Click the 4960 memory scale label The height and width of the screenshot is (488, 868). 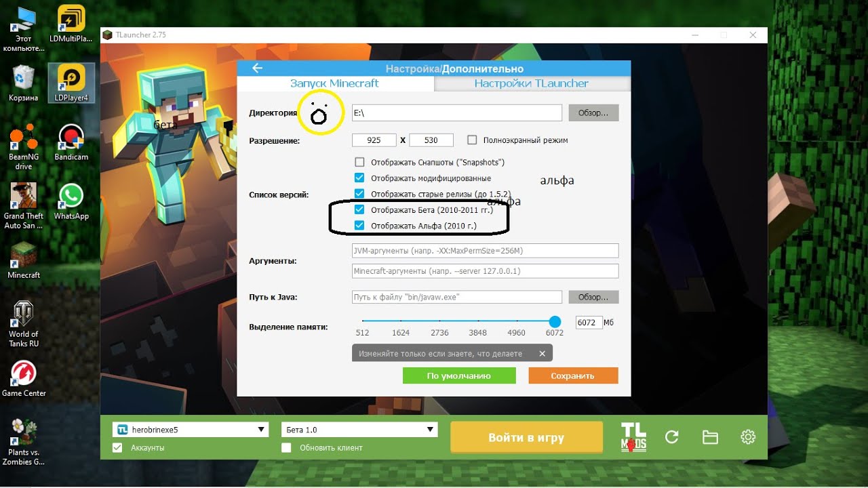tap(517, 333)
